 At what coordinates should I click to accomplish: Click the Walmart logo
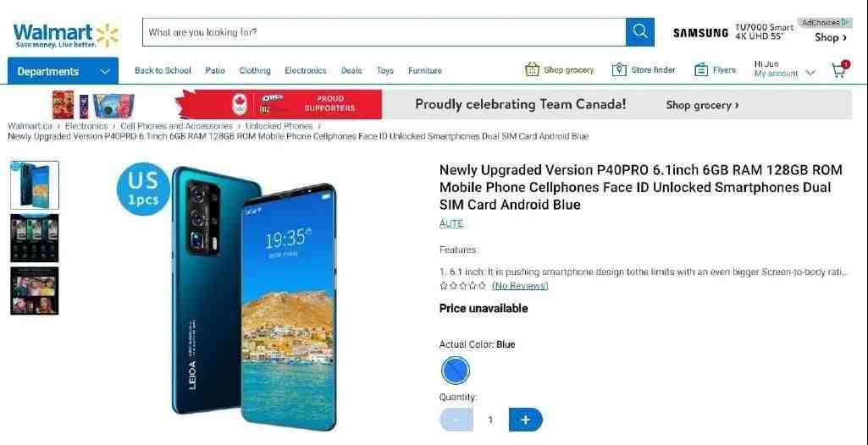[66, 35]
